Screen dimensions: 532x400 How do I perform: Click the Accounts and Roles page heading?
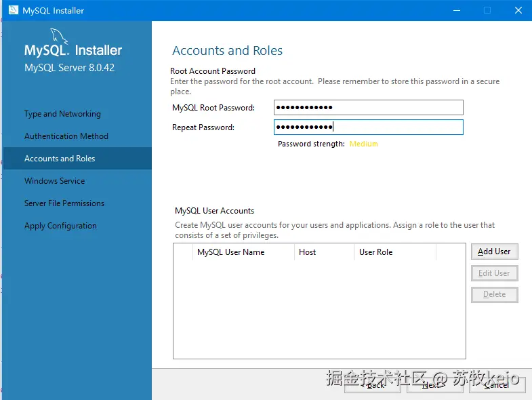click(x=227, y=51)
